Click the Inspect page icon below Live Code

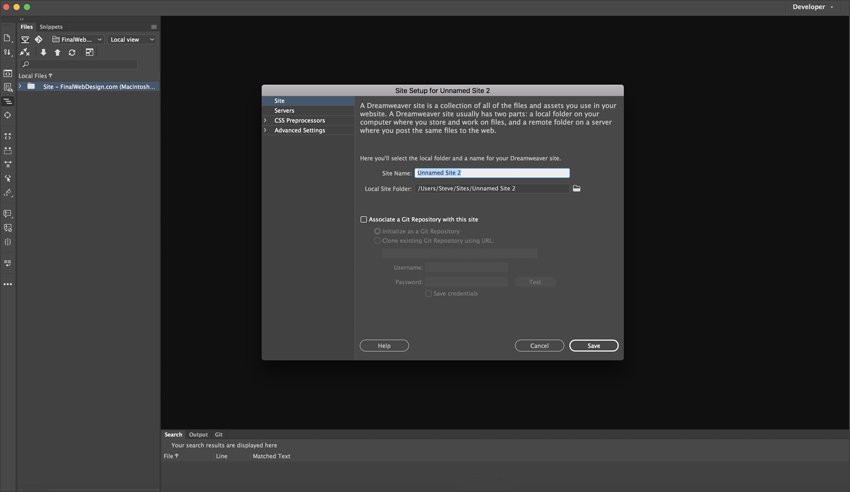coord(8,87)
